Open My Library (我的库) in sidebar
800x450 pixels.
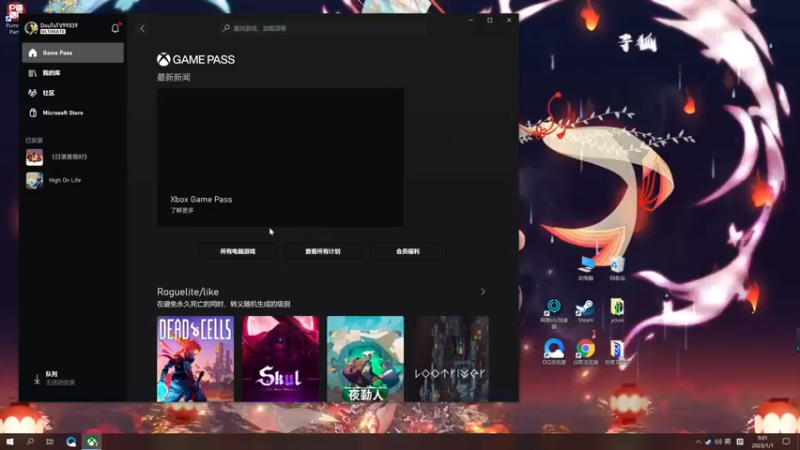tap(73, 73)
